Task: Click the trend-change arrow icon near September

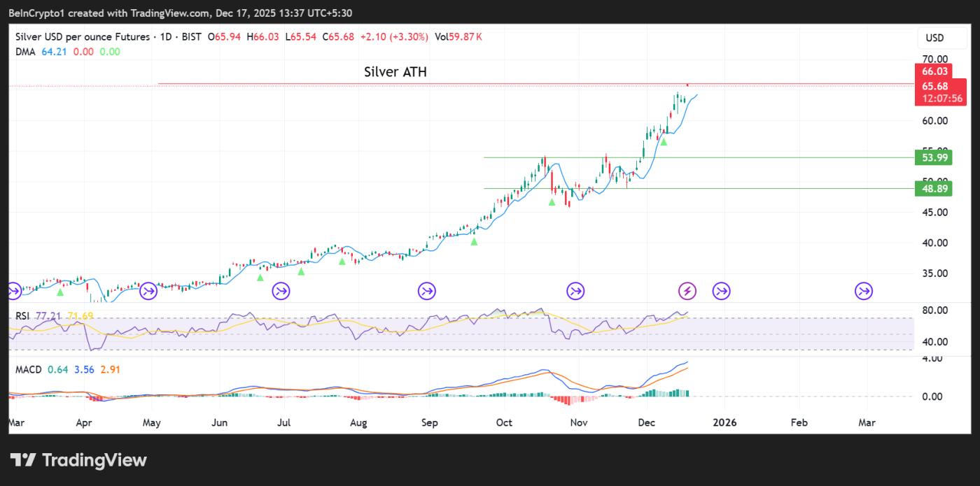Action: pos(426,291)
